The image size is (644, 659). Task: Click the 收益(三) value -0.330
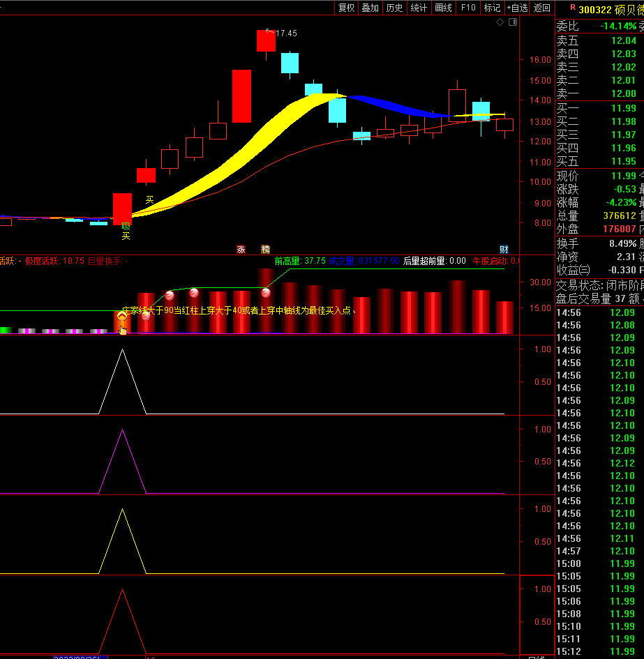point(622,270)
